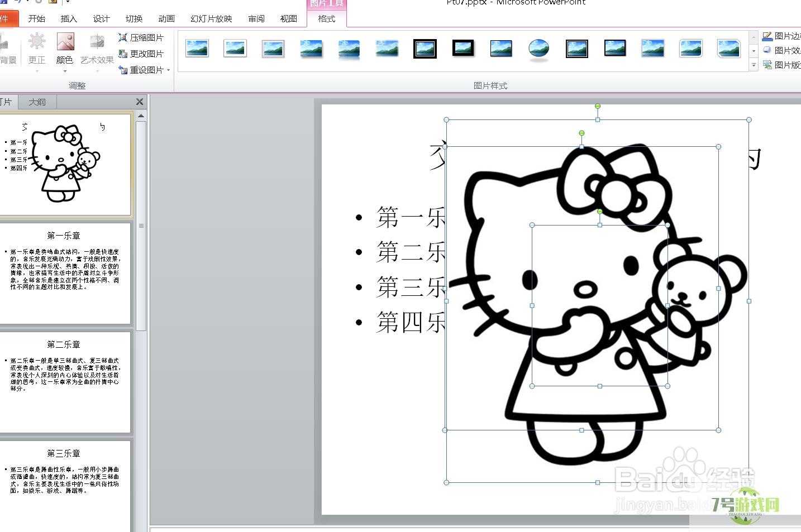The image size is (801, 532).
Task: Apply the second picture style with white frame
Action: [x=235, y=49]
